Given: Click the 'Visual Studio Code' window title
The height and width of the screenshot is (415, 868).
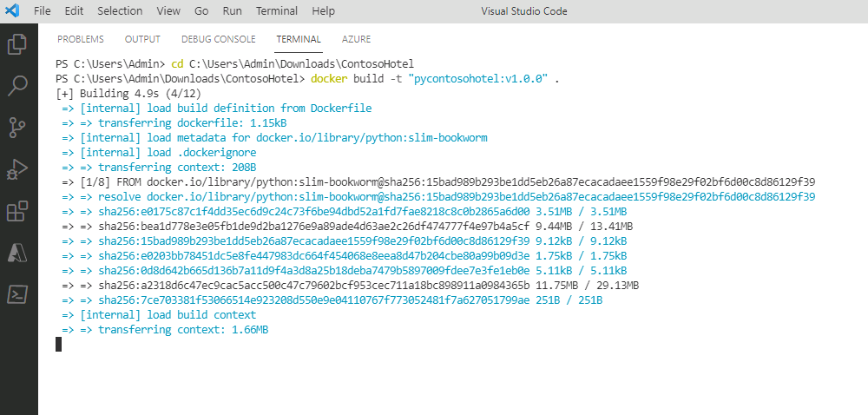Looking at the screenshot, I should tap(524, 11).
